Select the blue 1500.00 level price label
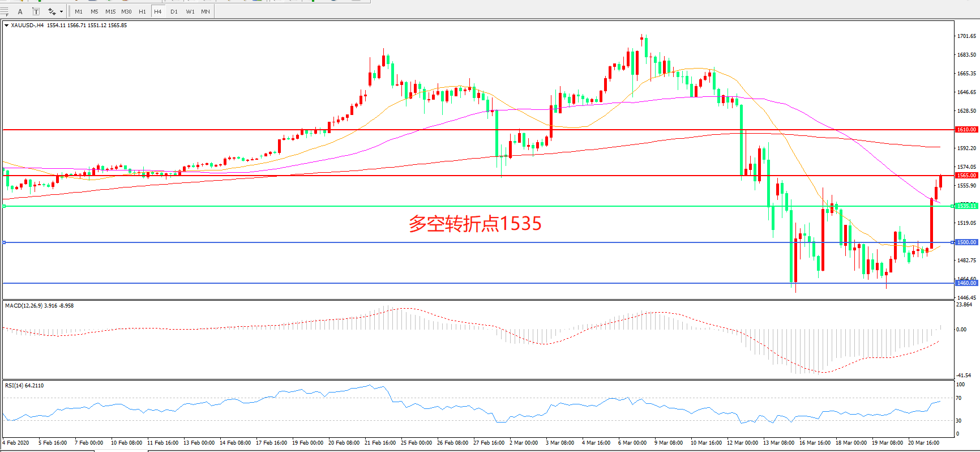 [x=966, y=242]
